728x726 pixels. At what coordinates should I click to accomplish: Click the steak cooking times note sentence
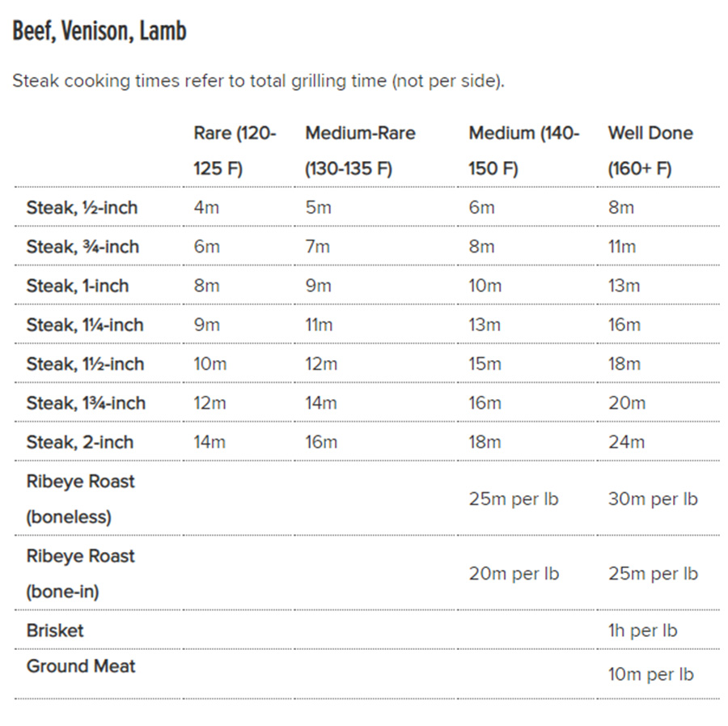(258, 82)
